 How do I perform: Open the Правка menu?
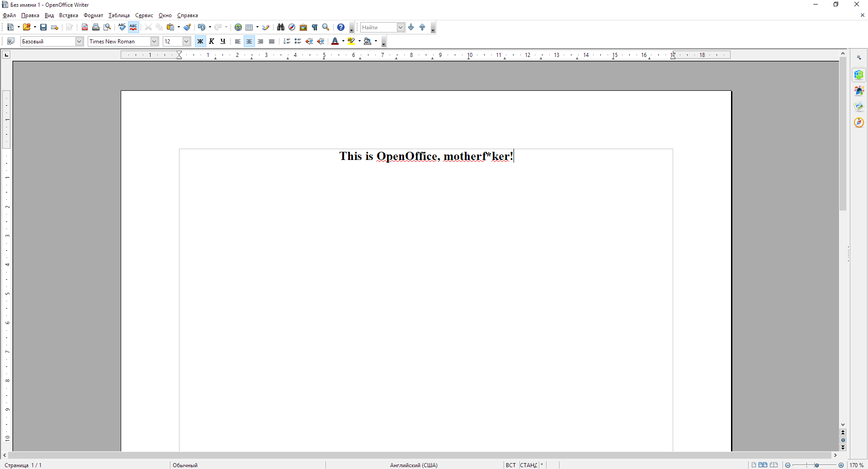[30, 15]
